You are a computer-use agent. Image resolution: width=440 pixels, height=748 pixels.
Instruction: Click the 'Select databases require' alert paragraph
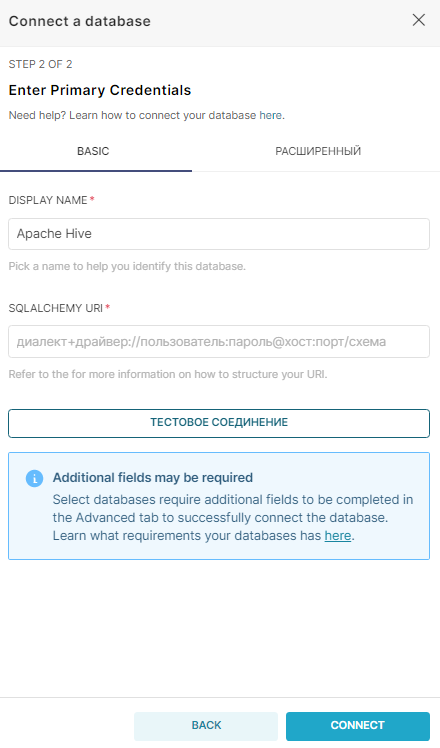[x=233, y=518]
